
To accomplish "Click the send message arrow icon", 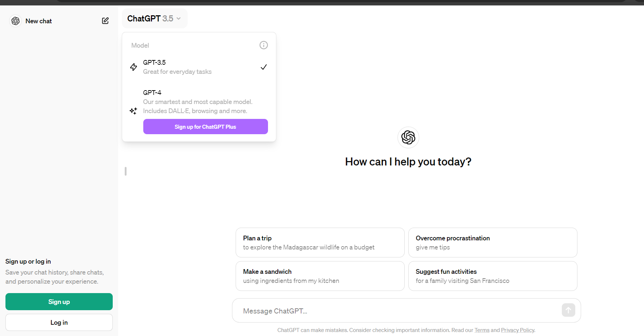I will click(x=568, y=310).
